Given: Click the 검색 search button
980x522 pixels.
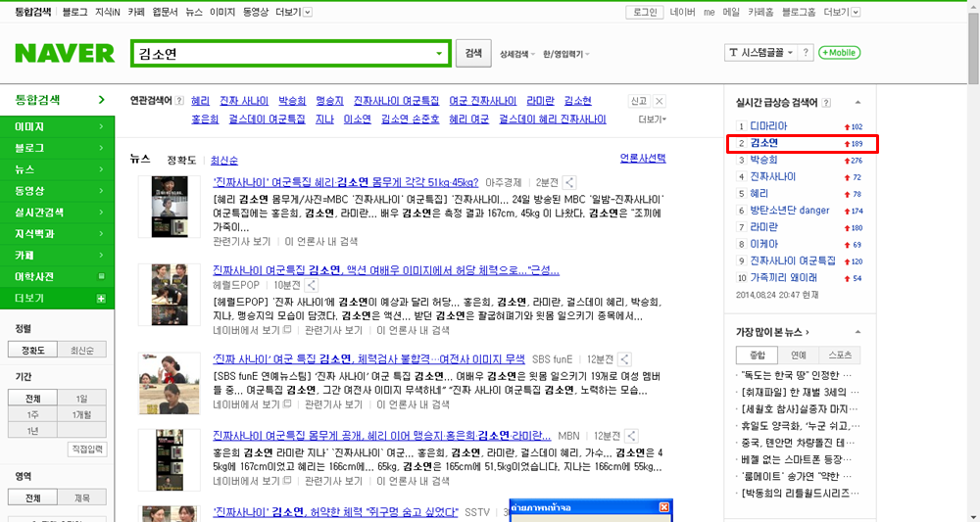Looking at the screenshot, I should point(473,54).
